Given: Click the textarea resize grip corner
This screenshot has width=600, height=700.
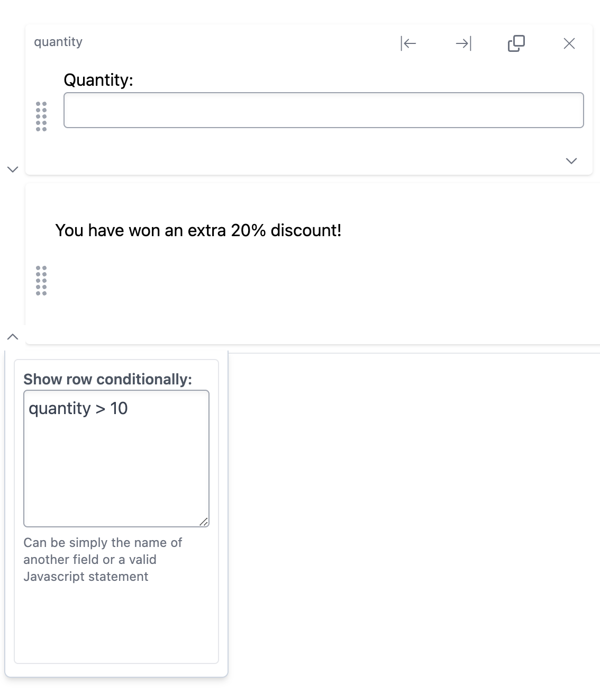Looking at the screenshot, I should coord(204,522).
